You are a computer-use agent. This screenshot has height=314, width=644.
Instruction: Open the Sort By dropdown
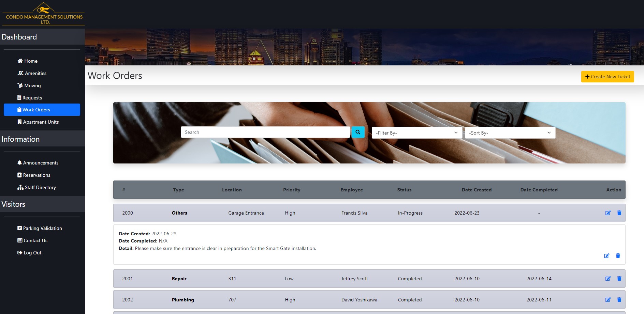510,132
